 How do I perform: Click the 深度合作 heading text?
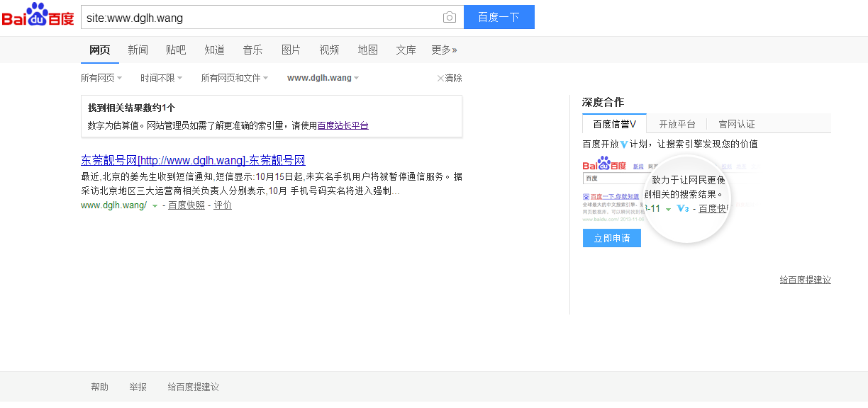(x=603, y=102)
